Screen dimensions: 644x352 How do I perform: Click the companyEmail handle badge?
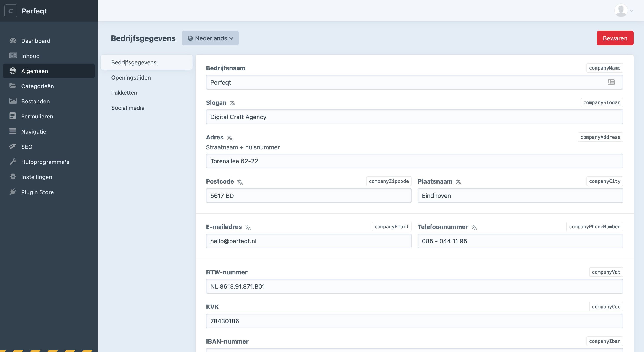point(391,227)
